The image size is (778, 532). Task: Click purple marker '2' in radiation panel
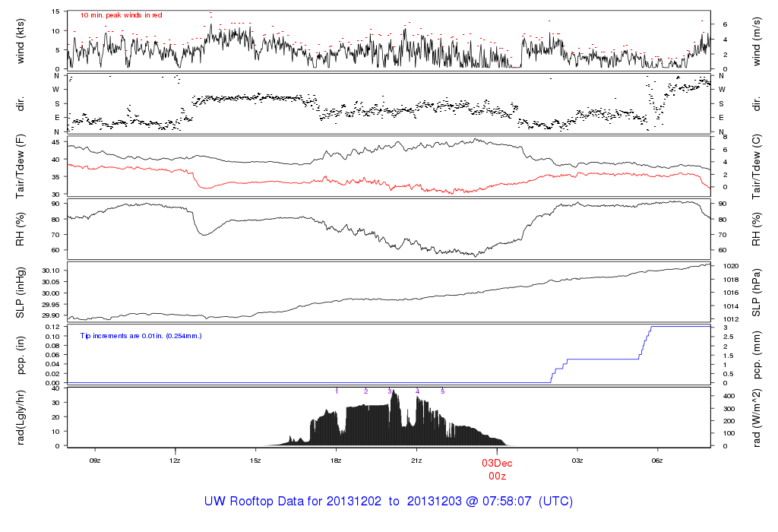pyautogui.click(x=365, y=391)
